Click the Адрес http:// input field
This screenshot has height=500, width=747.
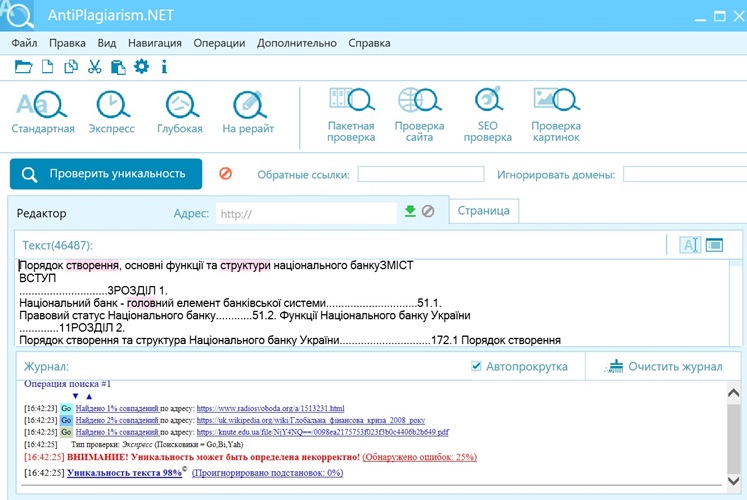(306, 213)
